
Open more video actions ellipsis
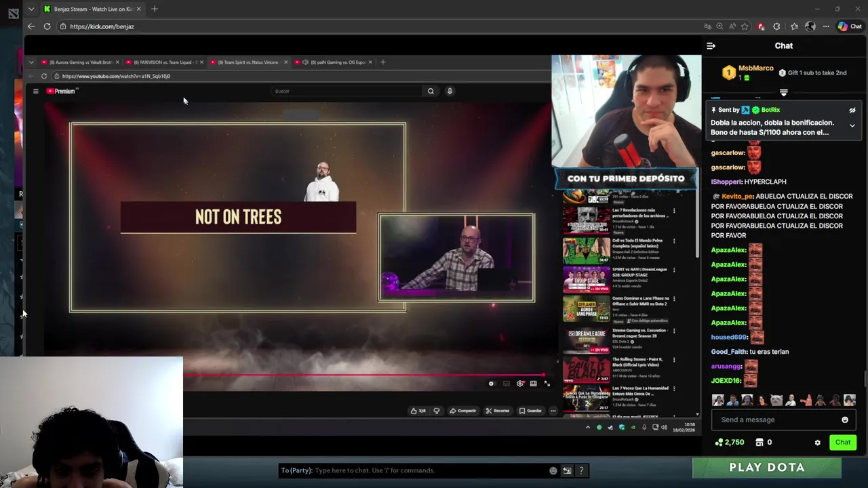553,411
